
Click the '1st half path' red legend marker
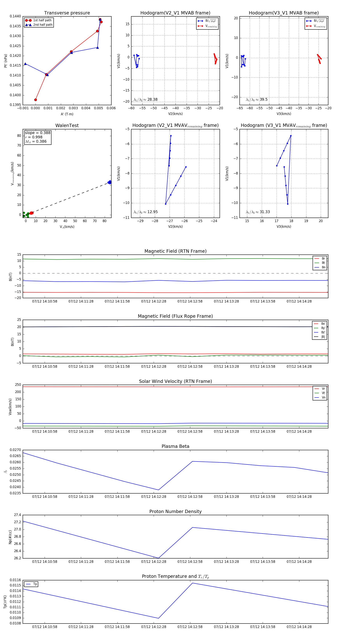28,20
